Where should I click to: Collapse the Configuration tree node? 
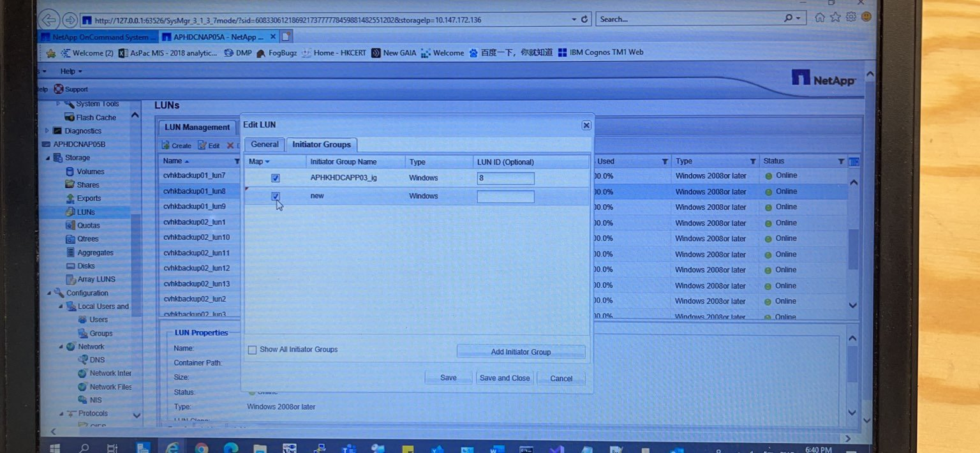[x=48, y=293]
